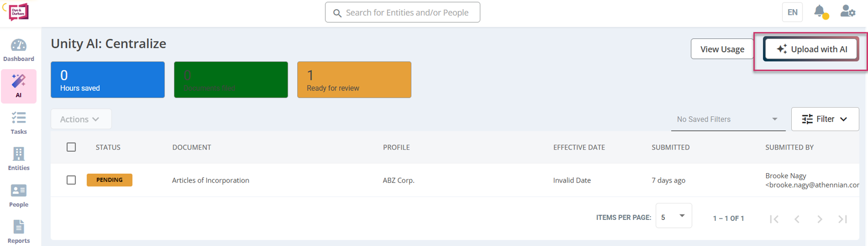Go to Entities building icon
The width and height of the screenshot is (868, 246).
[18, 154]
